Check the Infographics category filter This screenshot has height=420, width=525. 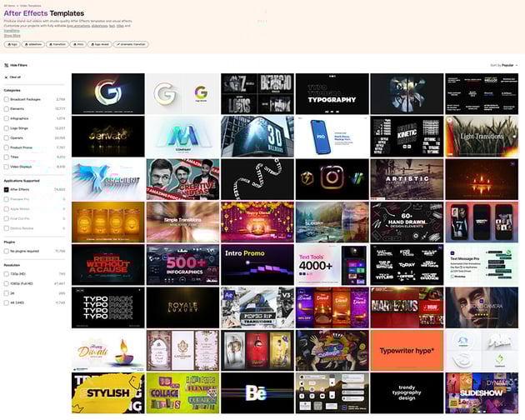pyautogui.click(x=7, y=118)
